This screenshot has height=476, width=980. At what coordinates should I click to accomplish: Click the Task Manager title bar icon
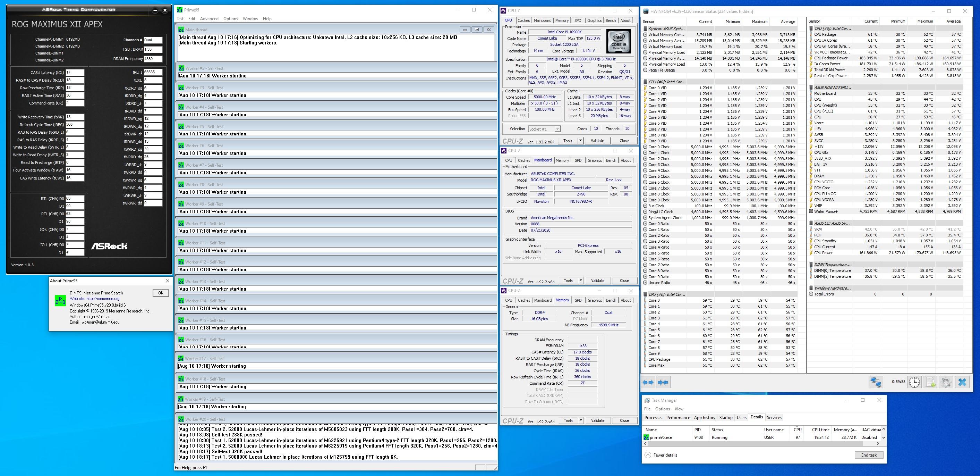647,400
